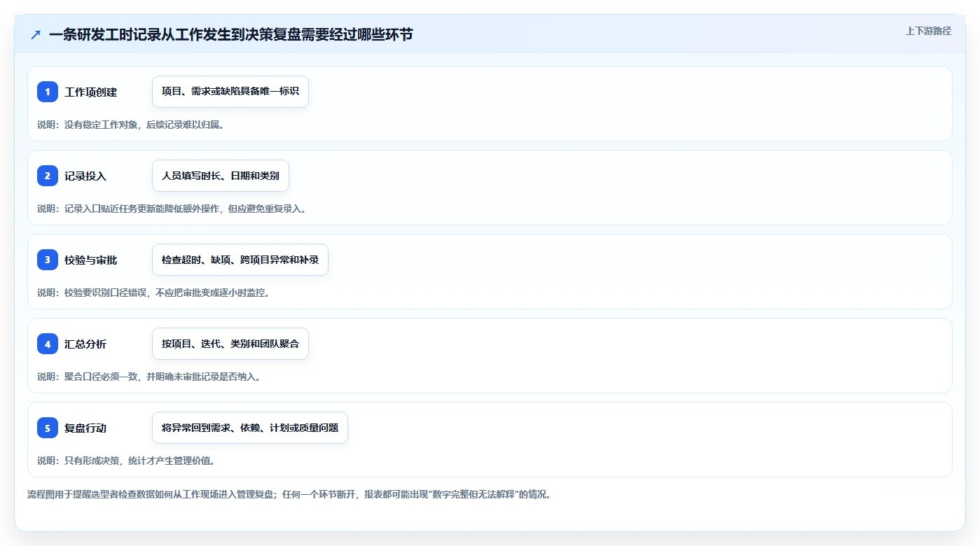Click the step 5 number badge
This screenshot has width=980, height=546.
pyautogui.click(x=48, y=428)
